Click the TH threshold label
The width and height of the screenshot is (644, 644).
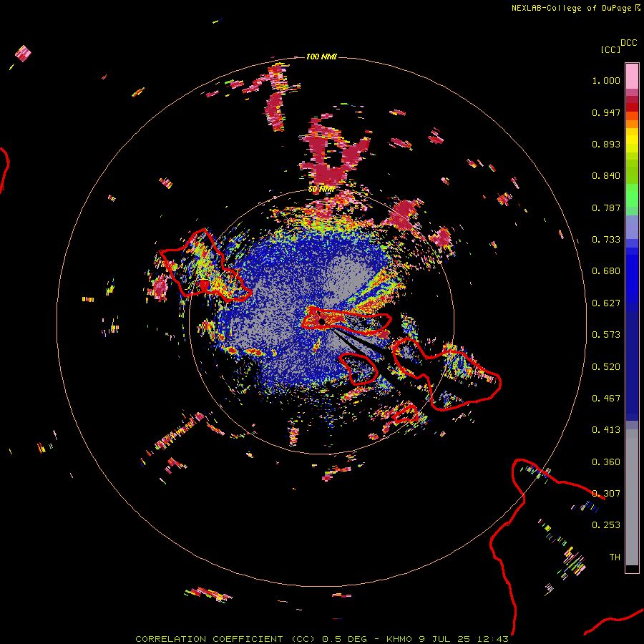[x=615, y=557]
